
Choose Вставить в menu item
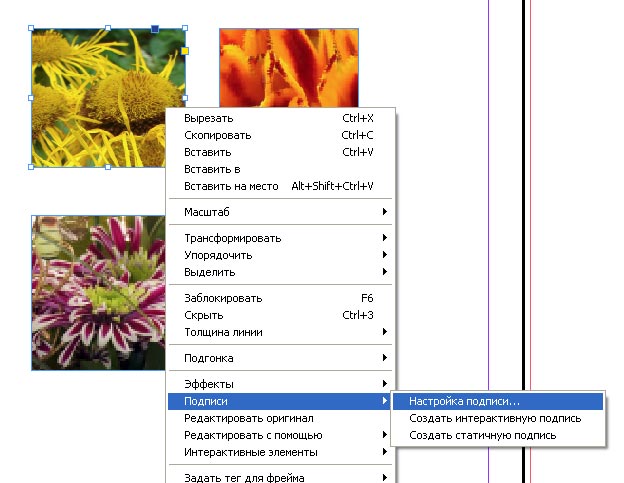pyautogui.click(x=280, y=169)
